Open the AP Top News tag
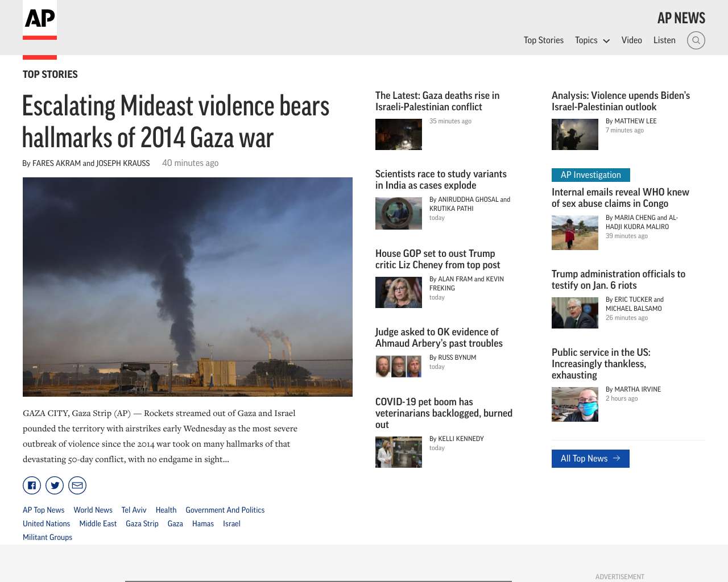The image size is (728, 582). 43,510
